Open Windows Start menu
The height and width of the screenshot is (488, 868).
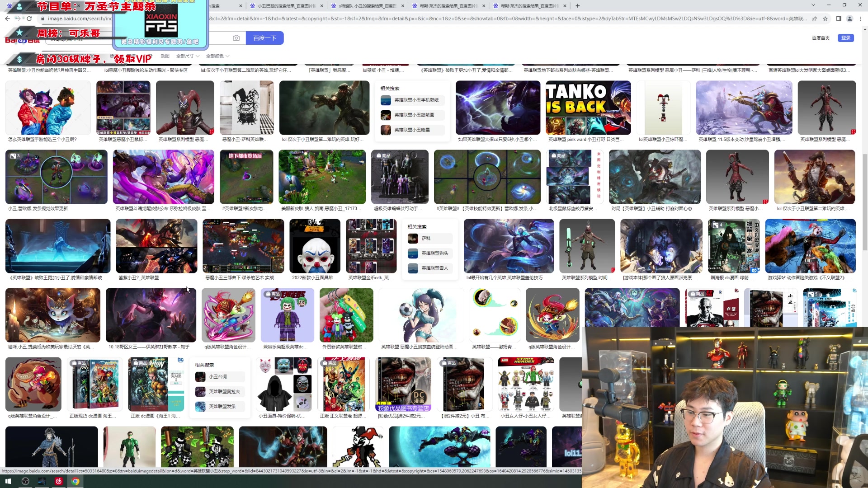(8, 481)
